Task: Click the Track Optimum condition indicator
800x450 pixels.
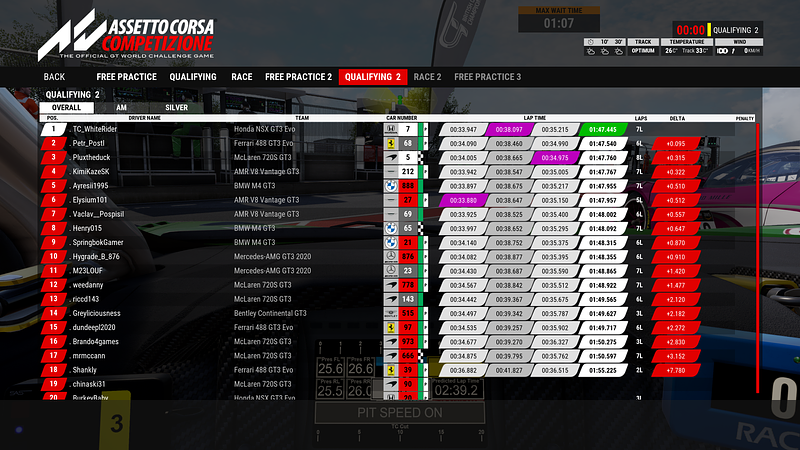Action: [643, 47]
